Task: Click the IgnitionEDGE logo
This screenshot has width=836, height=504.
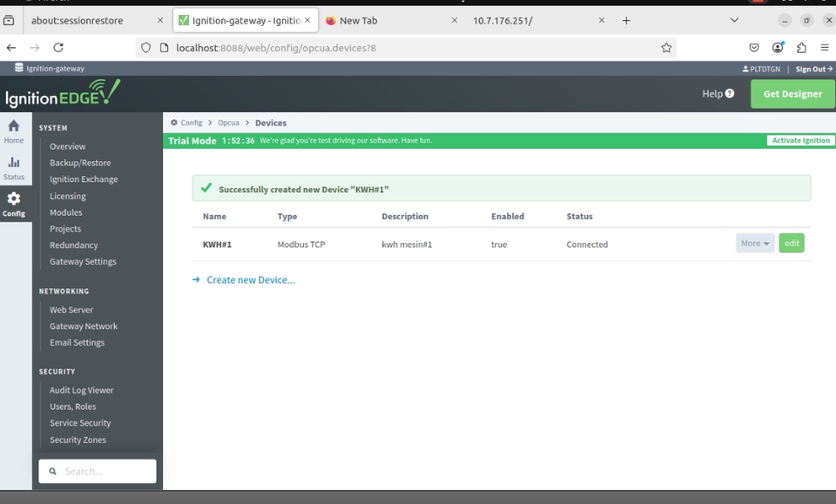Action: click(63, 93)
